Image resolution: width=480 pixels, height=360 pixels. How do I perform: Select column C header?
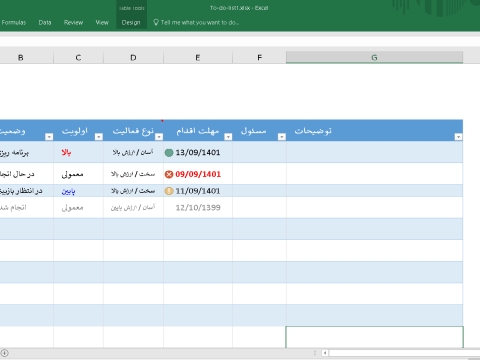pyautogui.click(x=78, y=57)
